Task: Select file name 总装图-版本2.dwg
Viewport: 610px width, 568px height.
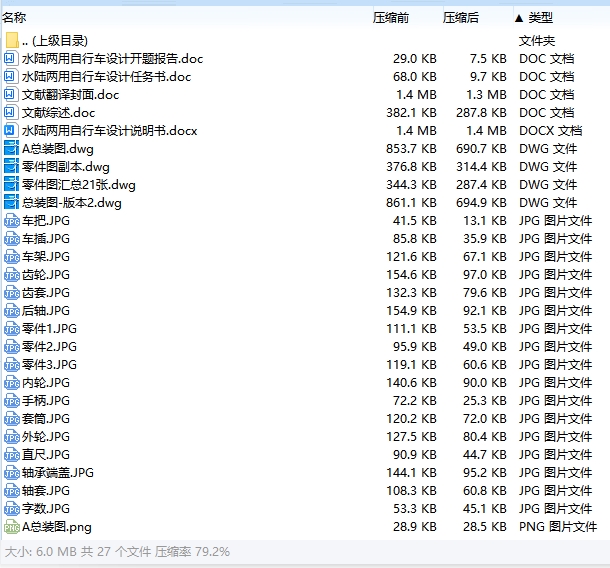Action: 72,203
